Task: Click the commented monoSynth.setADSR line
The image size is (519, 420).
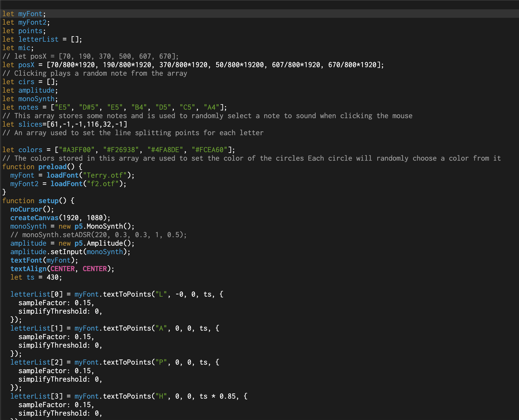Action: pyautogui.click(x=98, y=235)
